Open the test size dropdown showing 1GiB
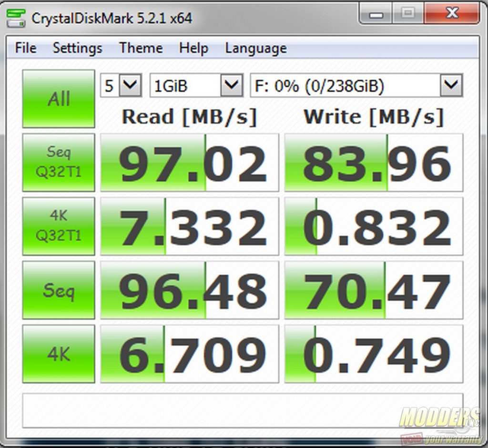The width and height of the screenshot is (488, 448). tap(196, 85)
